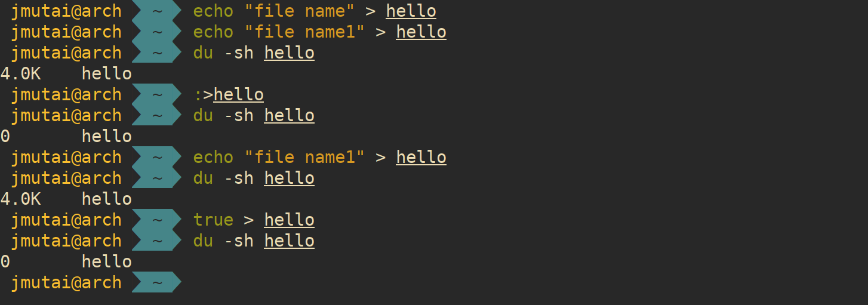
Task: Click the underlined hello on the first line
Action: (411, 11)
